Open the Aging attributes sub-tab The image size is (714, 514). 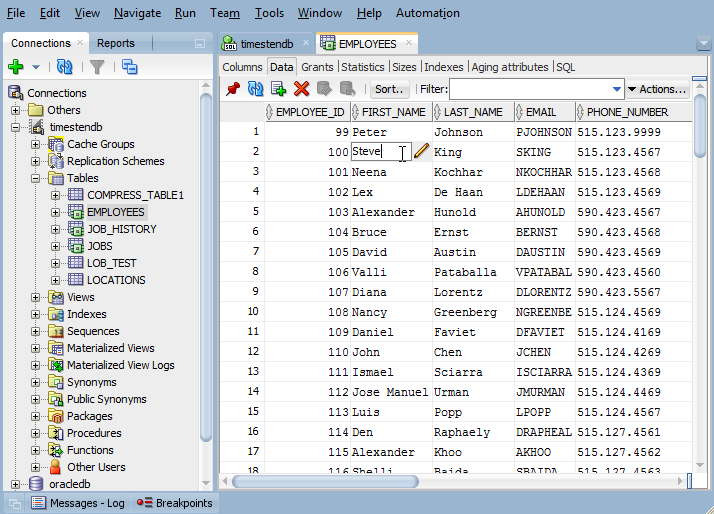tap(510, 67)
